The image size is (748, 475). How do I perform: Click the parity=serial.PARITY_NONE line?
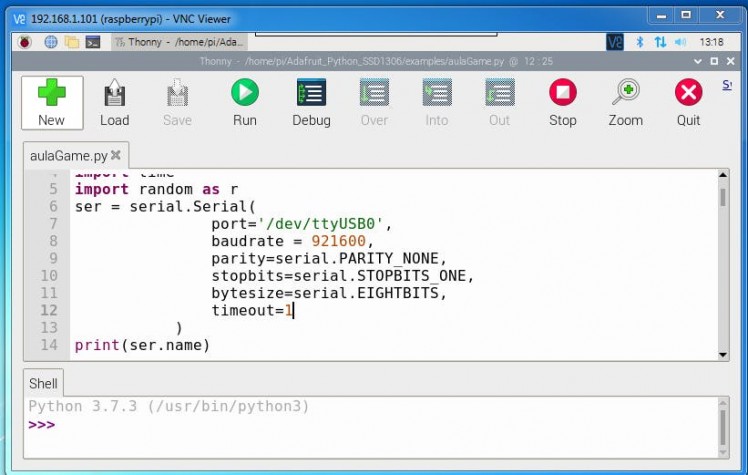[330, 258]
